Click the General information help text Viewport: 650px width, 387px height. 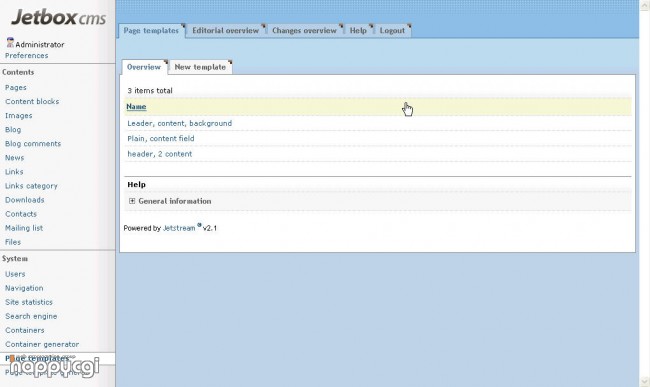click(x=175, y=201)
